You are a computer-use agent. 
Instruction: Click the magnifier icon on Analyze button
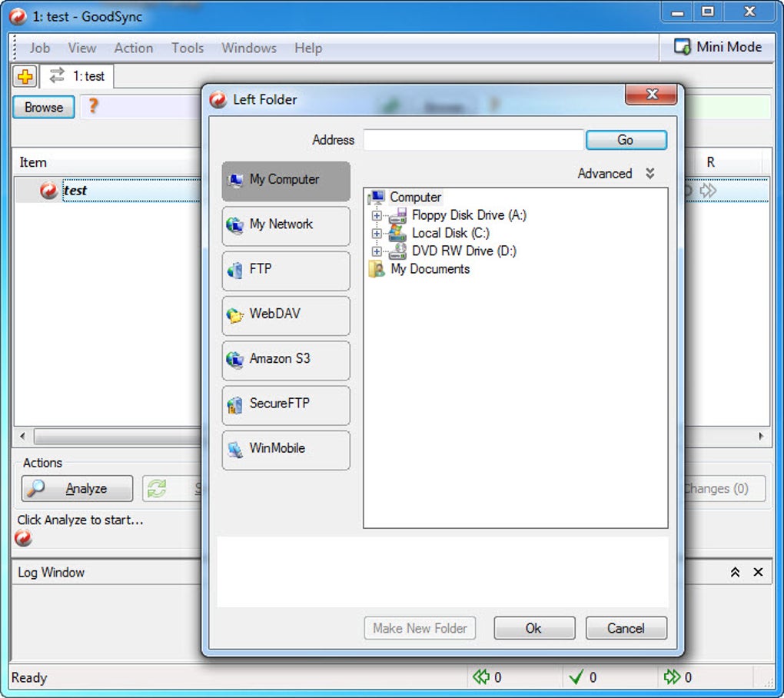pos(35,488)
